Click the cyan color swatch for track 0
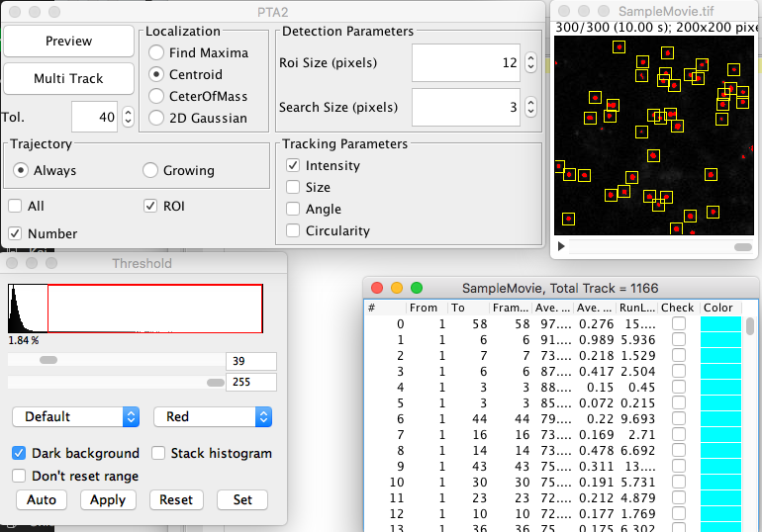Viewport: 762px width, 532px height. pos(719,323)
